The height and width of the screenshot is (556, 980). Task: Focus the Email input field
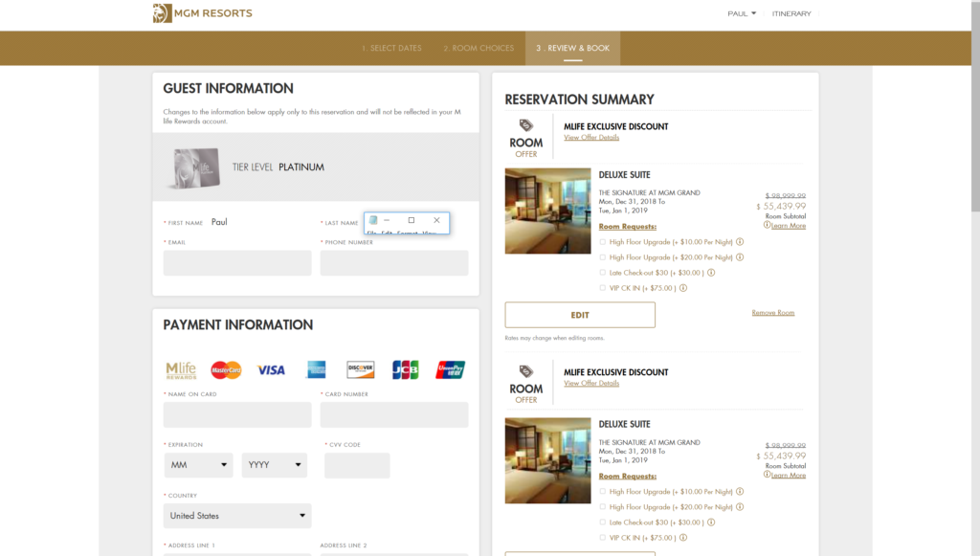237,263
